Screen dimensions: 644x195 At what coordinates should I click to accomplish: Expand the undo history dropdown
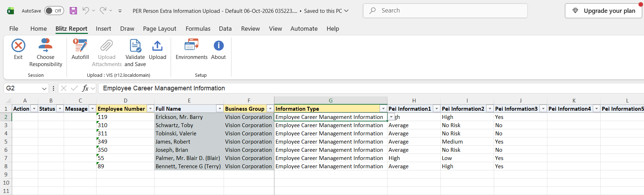click(93, 11)
